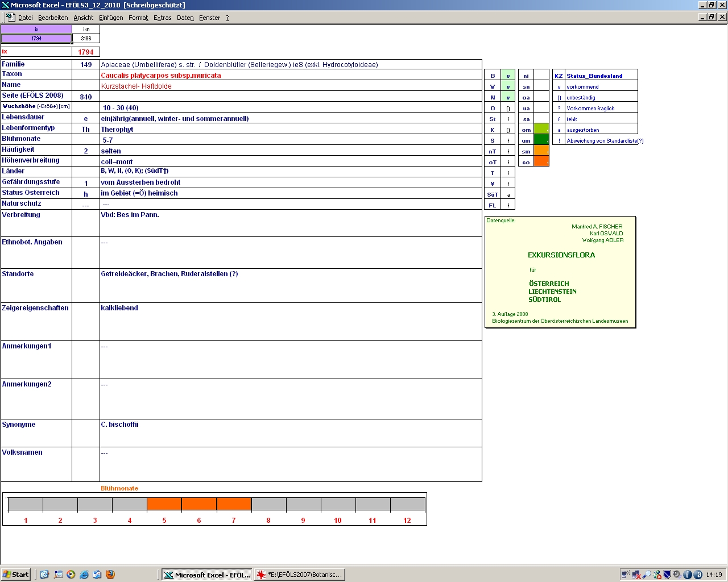728x582 pixels.
Task: Click the blue 'i' info tray icon
Action: pos(687,575)
